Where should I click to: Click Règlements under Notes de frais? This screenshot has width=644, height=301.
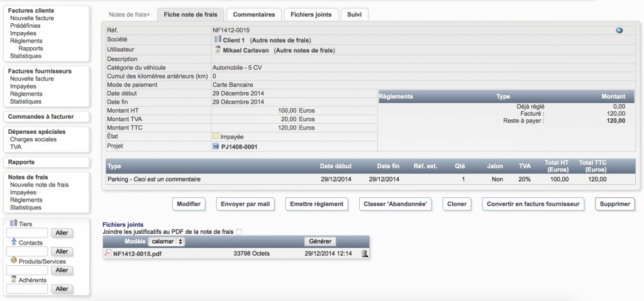26,200
